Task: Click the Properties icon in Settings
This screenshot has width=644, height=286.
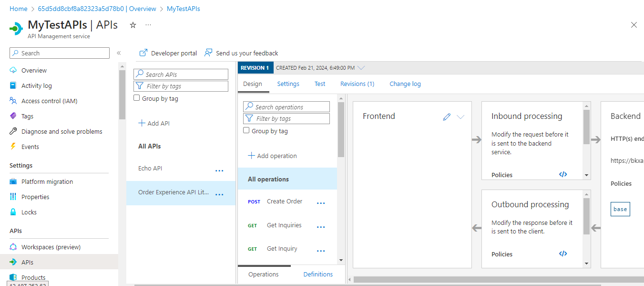Action: 13,197
